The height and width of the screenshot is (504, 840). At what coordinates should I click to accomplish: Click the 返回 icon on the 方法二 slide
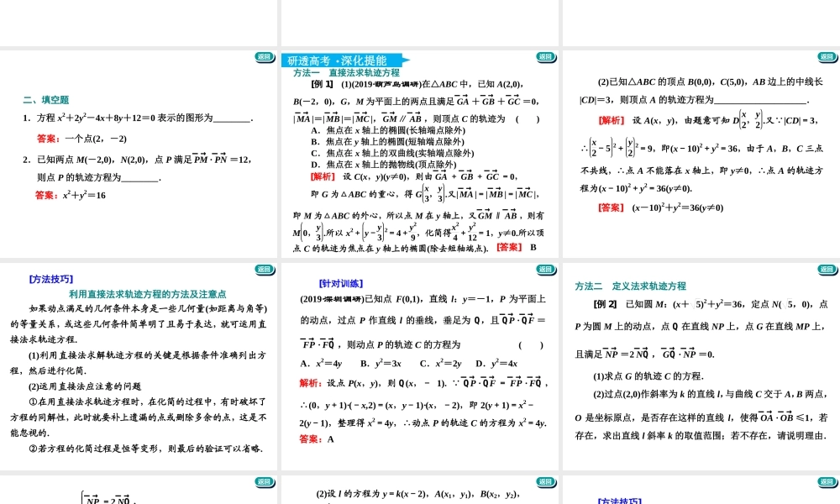[827, 270]
